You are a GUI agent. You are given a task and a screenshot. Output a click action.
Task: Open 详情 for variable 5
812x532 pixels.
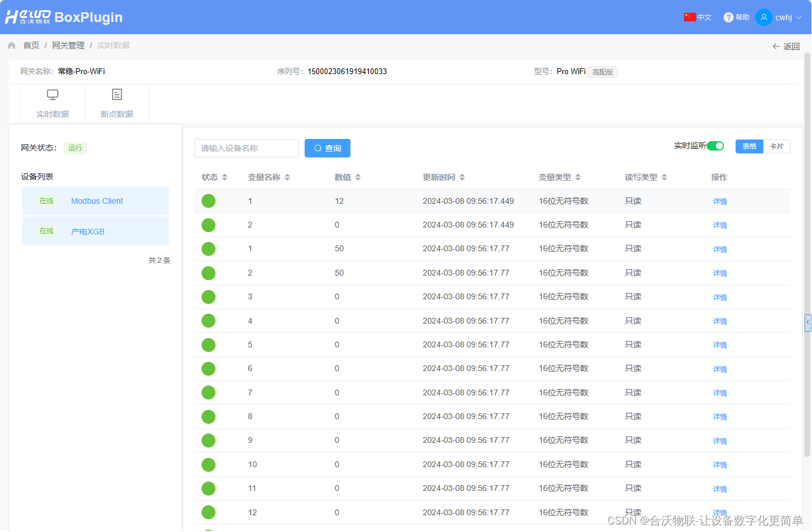pos(720,345)
